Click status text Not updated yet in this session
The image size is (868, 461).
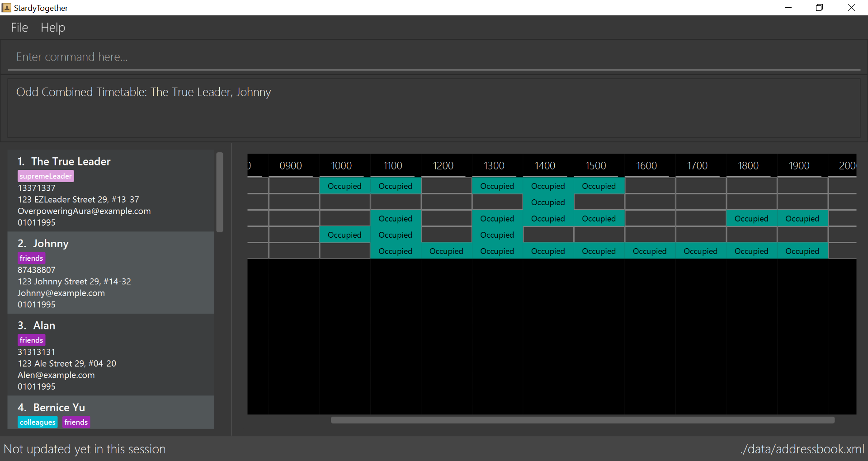tap(85, 449)
